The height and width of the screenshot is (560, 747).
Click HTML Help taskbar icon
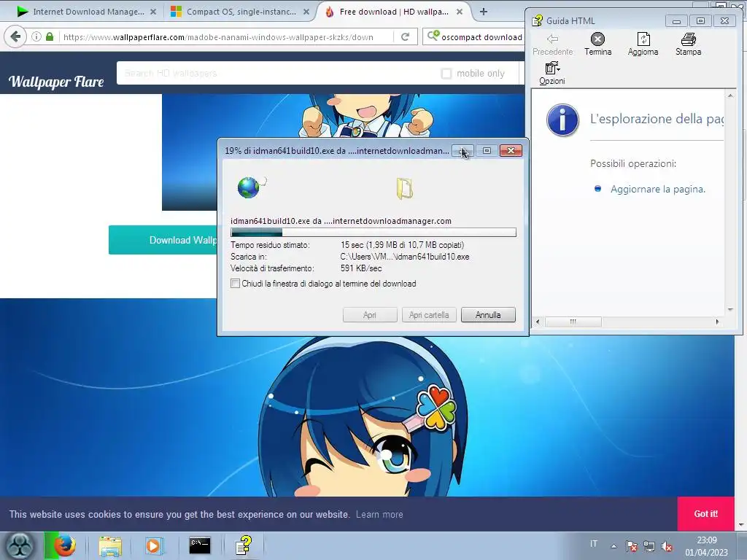244,545
